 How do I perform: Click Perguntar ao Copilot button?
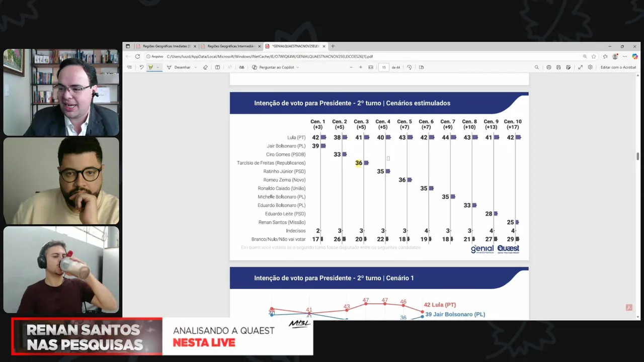coord(273,67)
